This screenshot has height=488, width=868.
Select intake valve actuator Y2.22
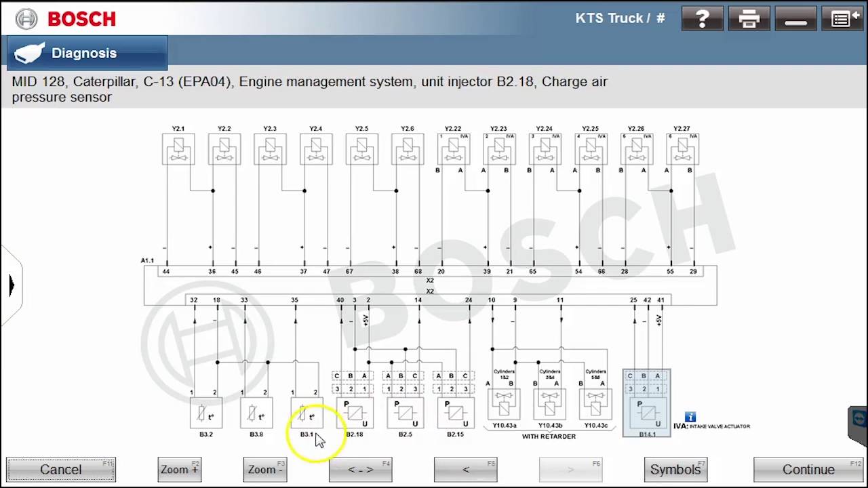[454, 149]
